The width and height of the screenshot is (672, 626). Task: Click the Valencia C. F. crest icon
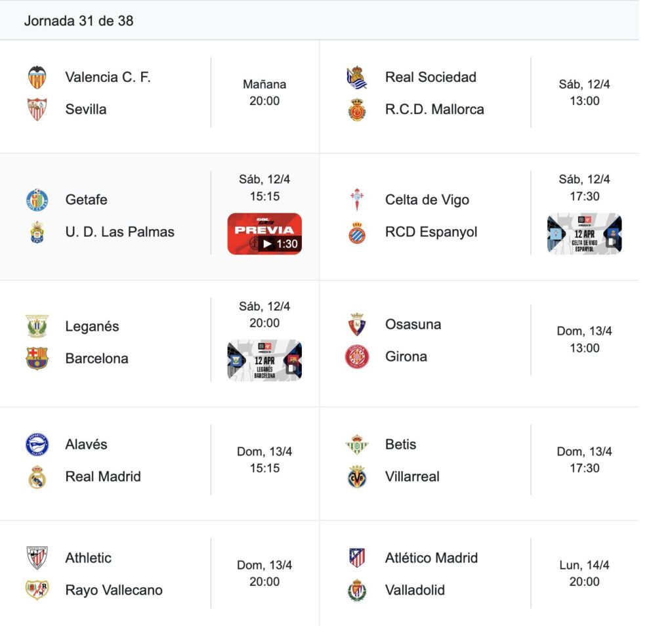click(x=37, y=77)
